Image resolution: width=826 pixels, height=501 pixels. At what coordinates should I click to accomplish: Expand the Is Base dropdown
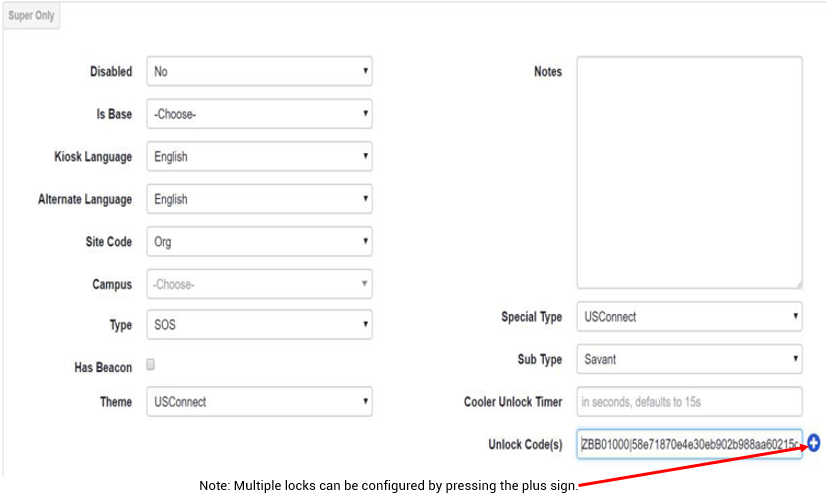pyautogui.click(x=259, y=114)
